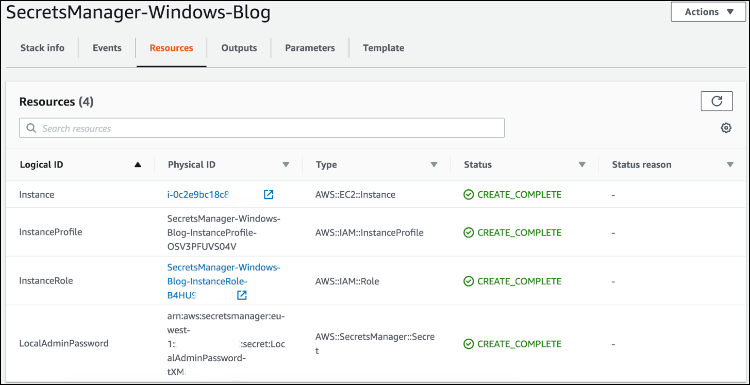Sort by Type column arrow

[434, 165]
